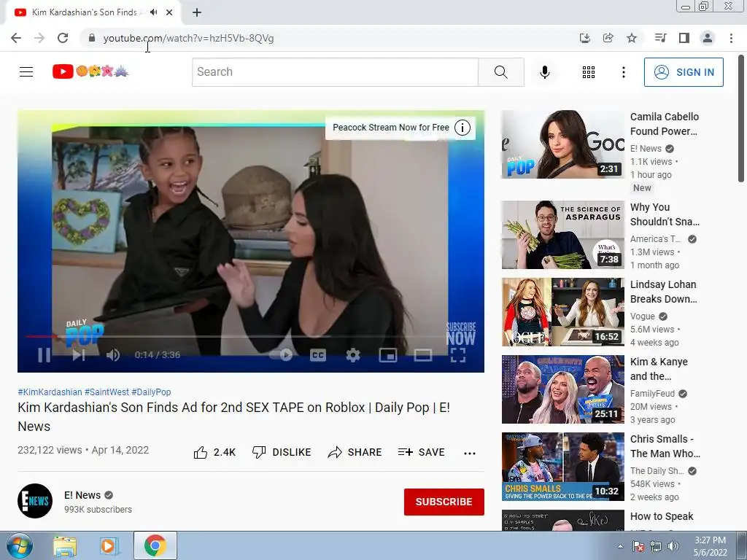Toggle closed captions CC button
This screenshot has width=747, height=560.
[x=318, y=355]
